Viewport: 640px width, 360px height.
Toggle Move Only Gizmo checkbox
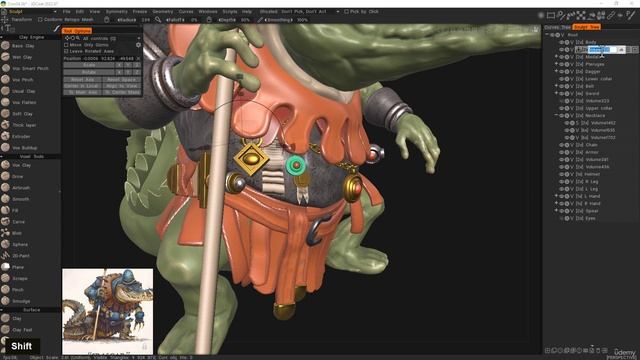(x=66, y=45)
